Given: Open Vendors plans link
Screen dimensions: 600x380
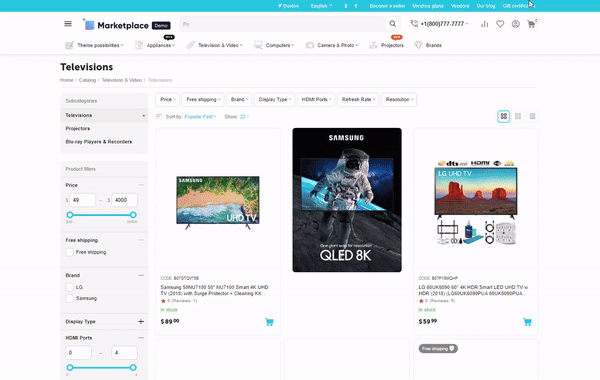Looking at the screenshot, I should click(x=428, y=6).
